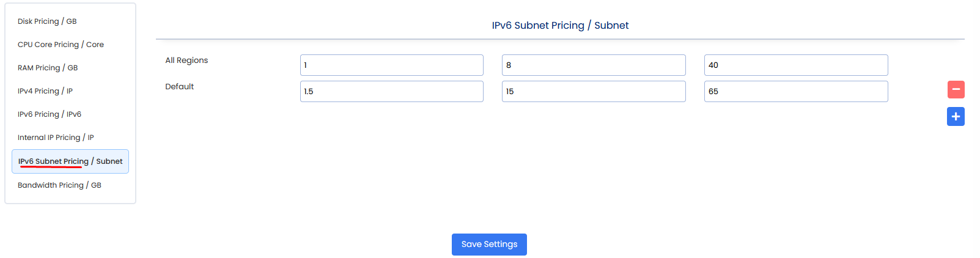
Task: Open Disk Pricing / GB section
Action: [47, 21]
